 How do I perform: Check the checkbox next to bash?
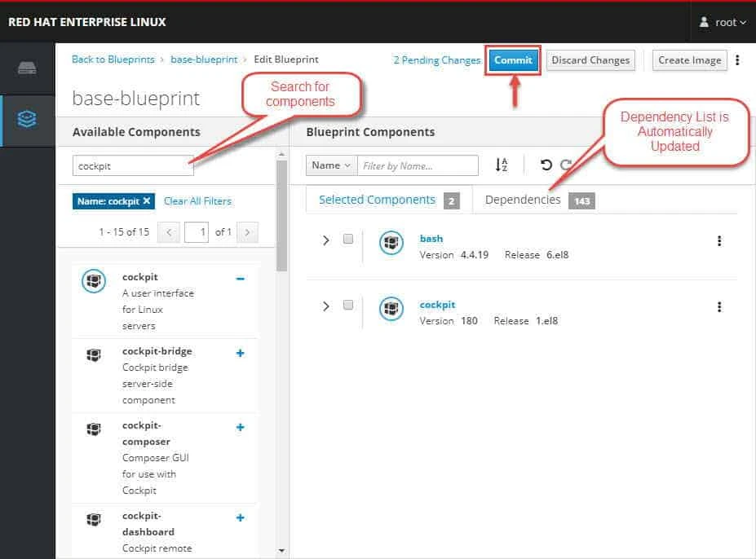click(x=347, y=240)
